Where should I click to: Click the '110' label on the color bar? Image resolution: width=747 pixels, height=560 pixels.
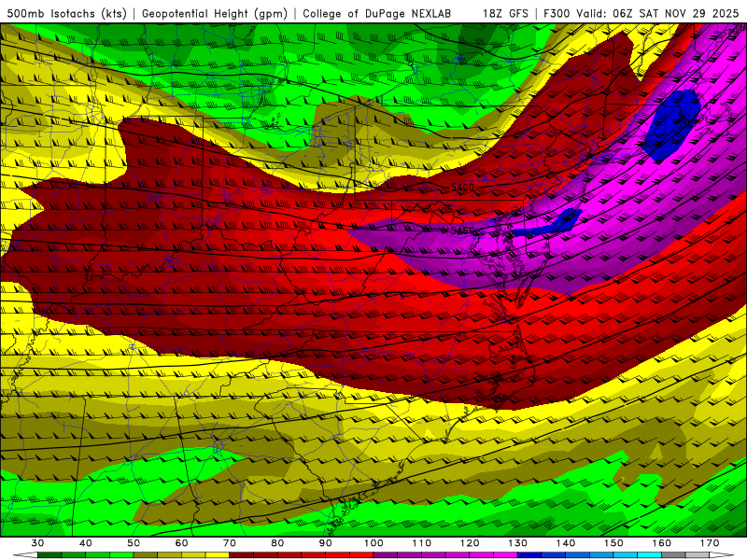[x=422, y=543]
